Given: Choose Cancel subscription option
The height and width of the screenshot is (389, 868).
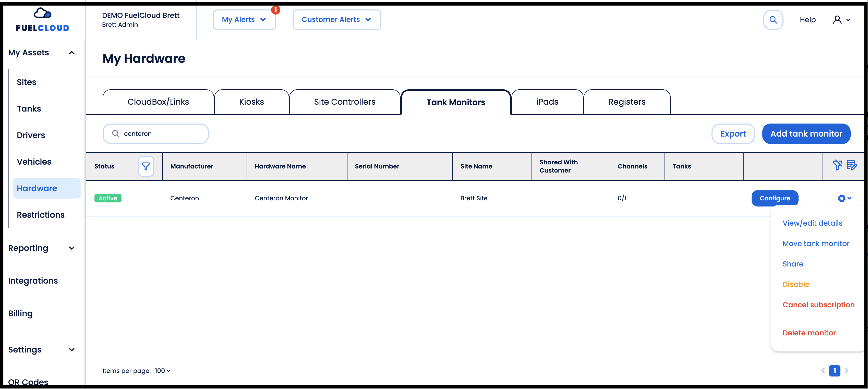Looking at the screenshot, I should coord(818,305).
